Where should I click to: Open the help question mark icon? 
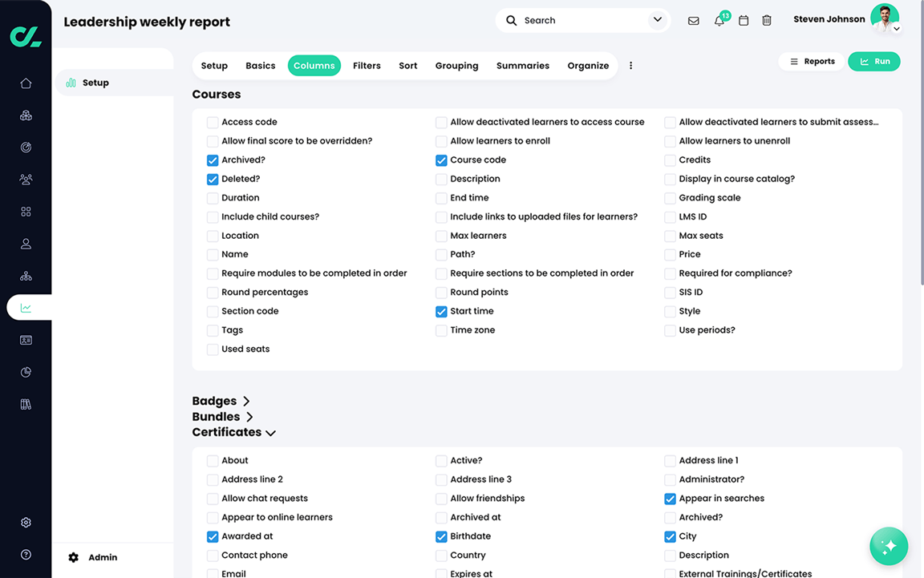point(26,555)
